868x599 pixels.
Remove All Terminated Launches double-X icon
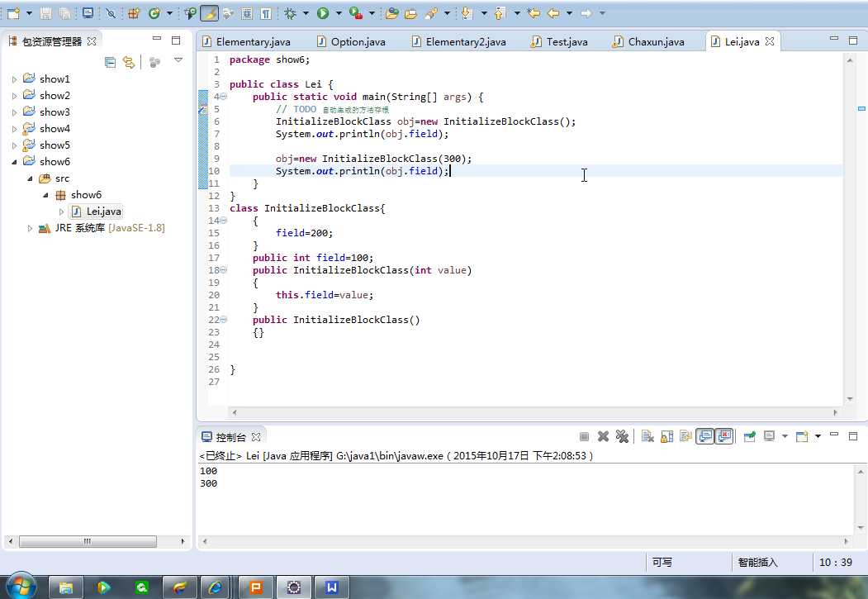(622, 437)
